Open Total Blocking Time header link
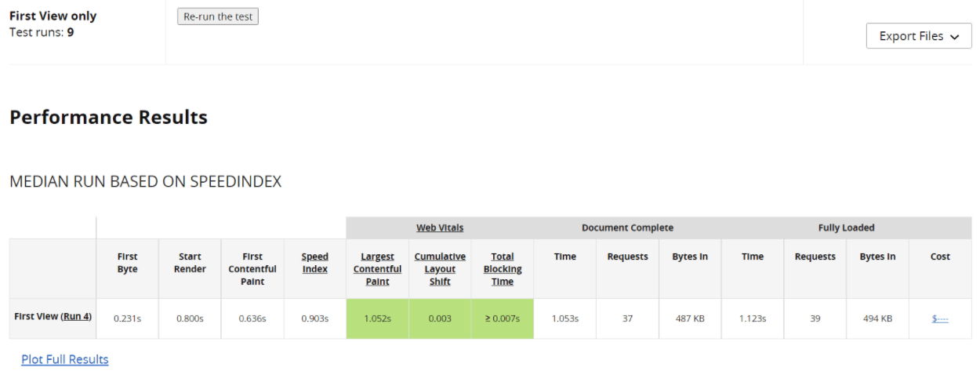The height and width of the screenshot is (382, 980). coord(503,269)
